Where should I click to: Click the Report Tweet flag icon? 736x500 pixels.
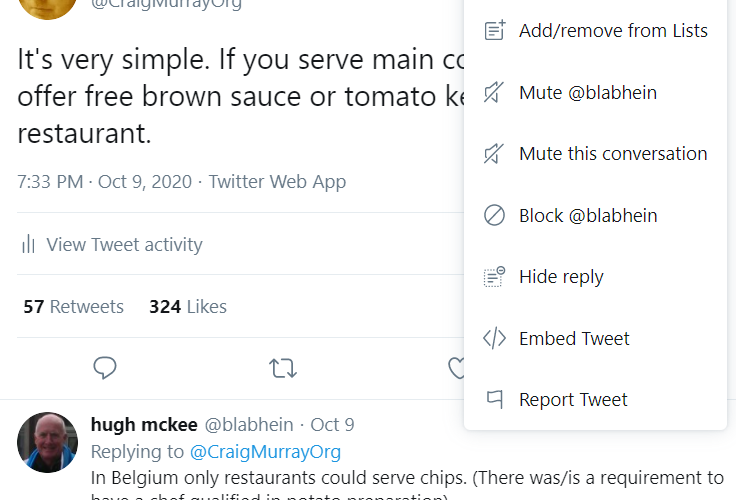coord(494,400)
